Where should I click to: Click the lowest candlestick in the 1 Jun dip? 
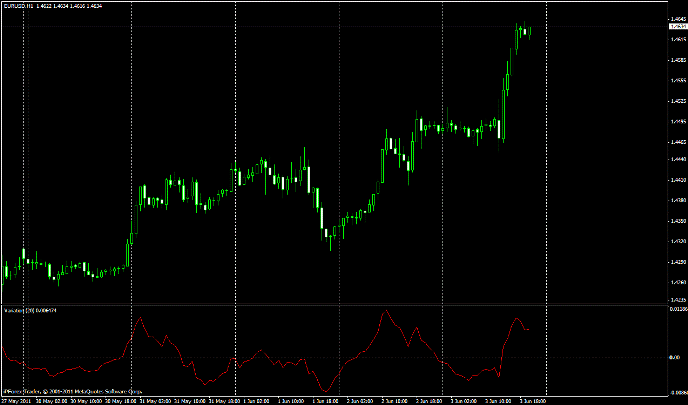tap(330, 238)
